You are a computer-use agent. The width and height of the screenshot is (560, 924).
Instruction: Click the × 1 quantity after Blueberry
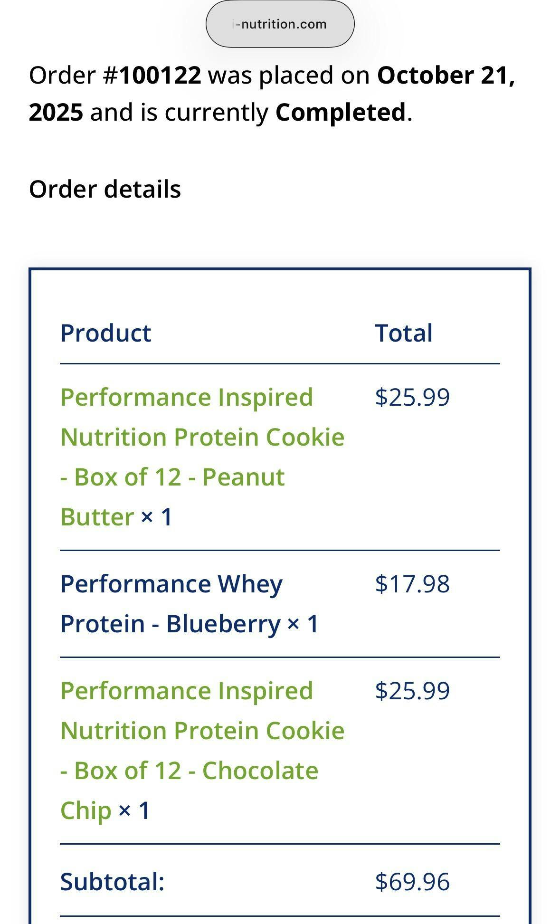[303, 624]
